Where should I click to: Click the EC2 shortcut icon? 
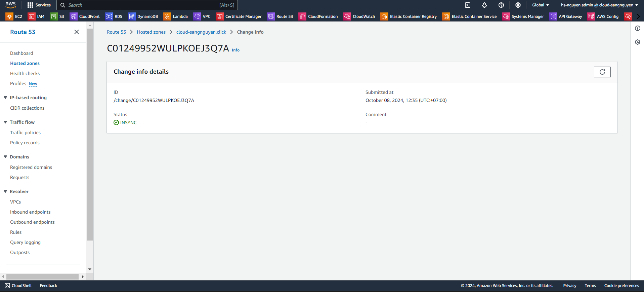9,16
